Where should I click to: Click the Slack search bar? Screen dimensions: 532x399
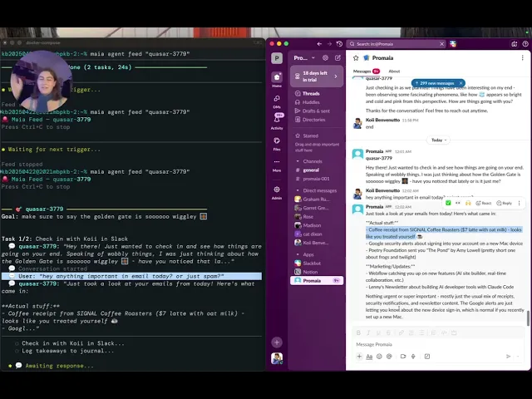pyautogui.click(x=396, y=44)
